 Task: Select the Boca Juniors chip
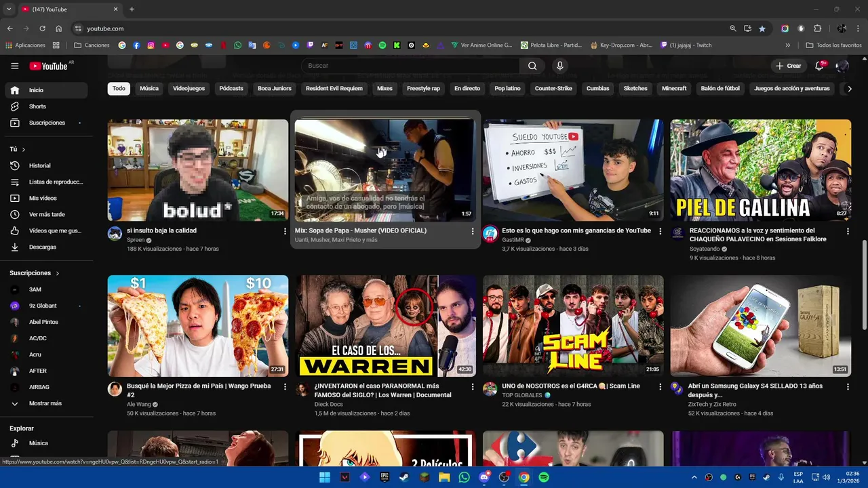(275, 89)
